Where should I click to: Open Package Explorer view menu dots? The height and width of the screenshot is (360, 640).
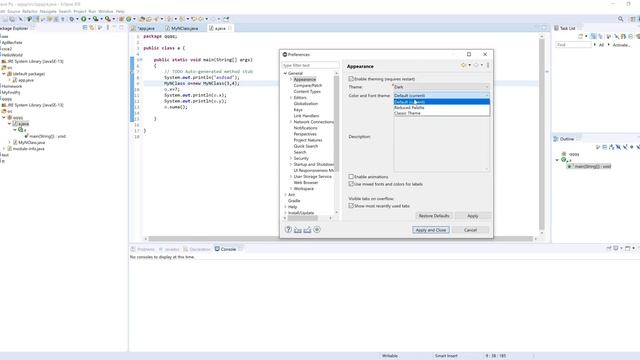108,28
